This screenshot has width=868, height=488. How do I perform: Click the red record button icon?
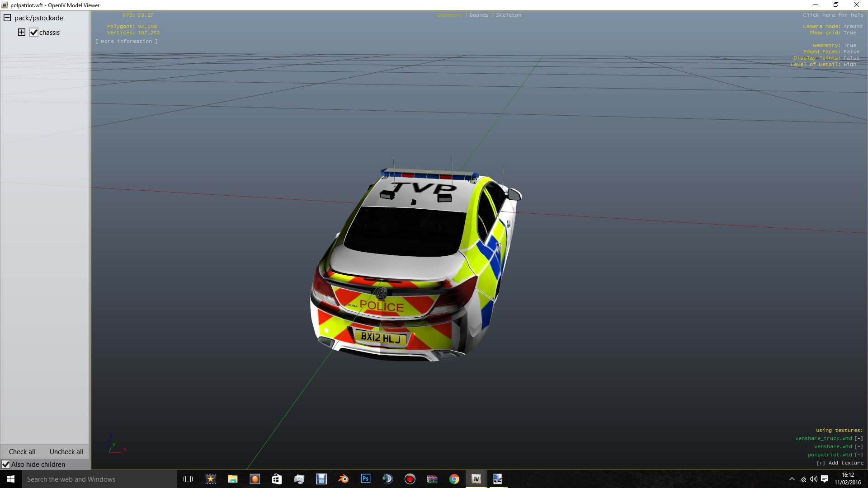click(x=410, y=479)
